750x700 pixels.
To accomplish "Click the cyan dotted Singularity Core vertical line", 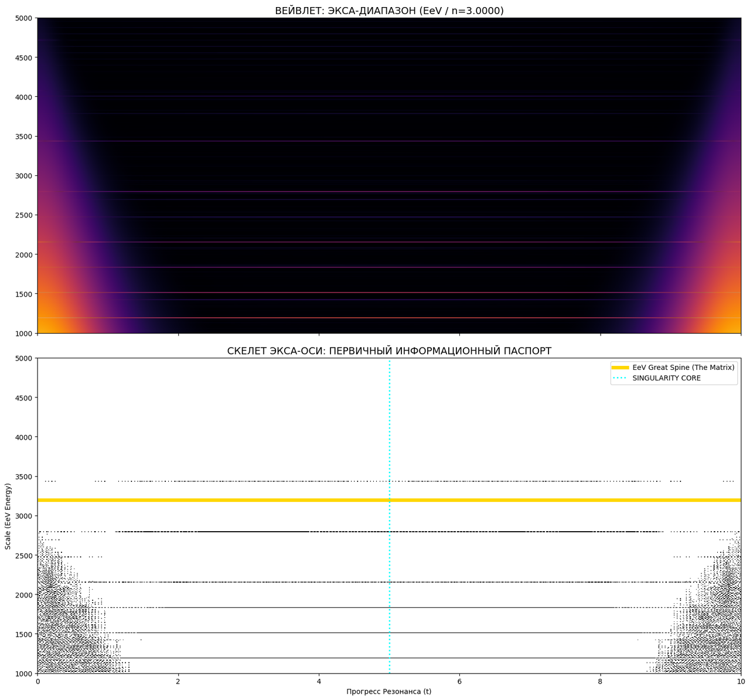I will 390,516.
